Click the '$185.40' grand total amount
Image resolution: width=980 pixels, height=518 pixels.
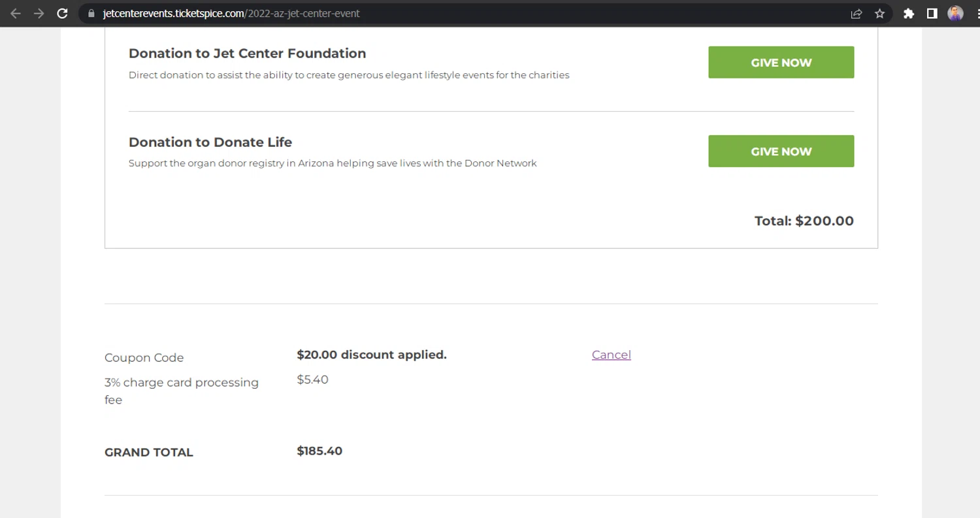(x=319, y=451)
